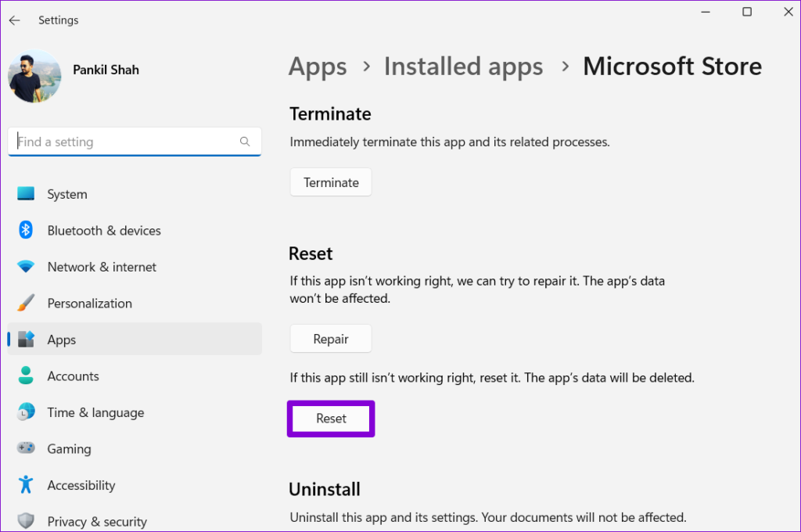The image size is (801, 532).
Task: Click the Gaming controller icon
Action: coord(26,448)
